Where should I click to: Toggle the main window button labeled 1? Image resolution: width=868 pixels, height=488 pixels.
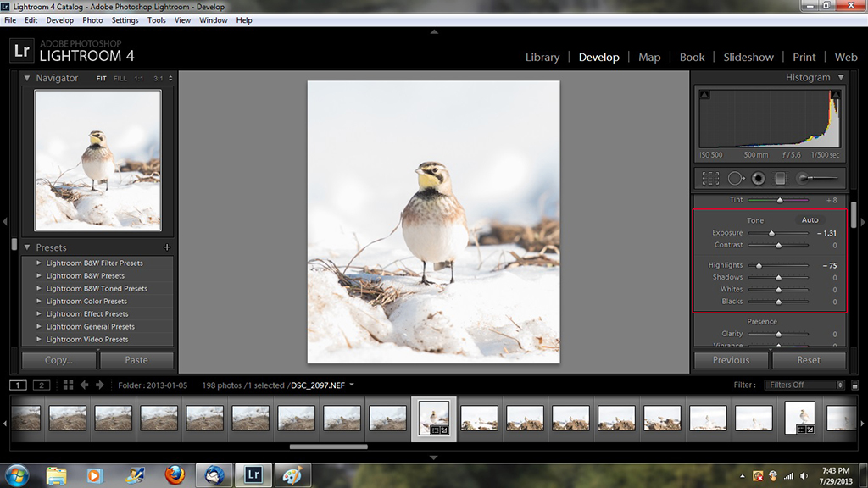coord(18,384)
